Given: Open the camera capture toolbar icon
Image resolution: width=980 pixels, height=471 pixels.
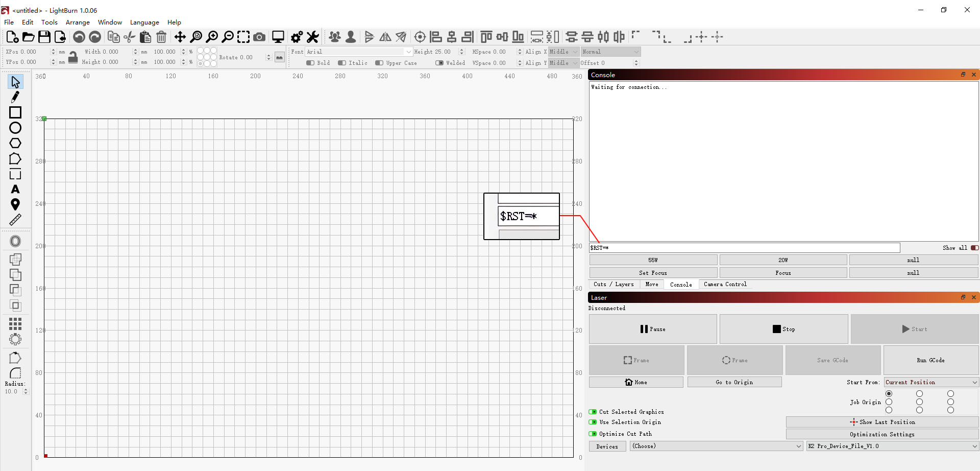Looking at the screenshot, I should point(259,37).
